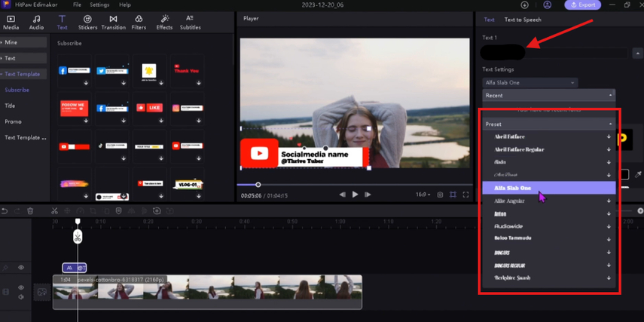Open the Help menu
This screenshot has height=322, width=644.
[125, 5]
